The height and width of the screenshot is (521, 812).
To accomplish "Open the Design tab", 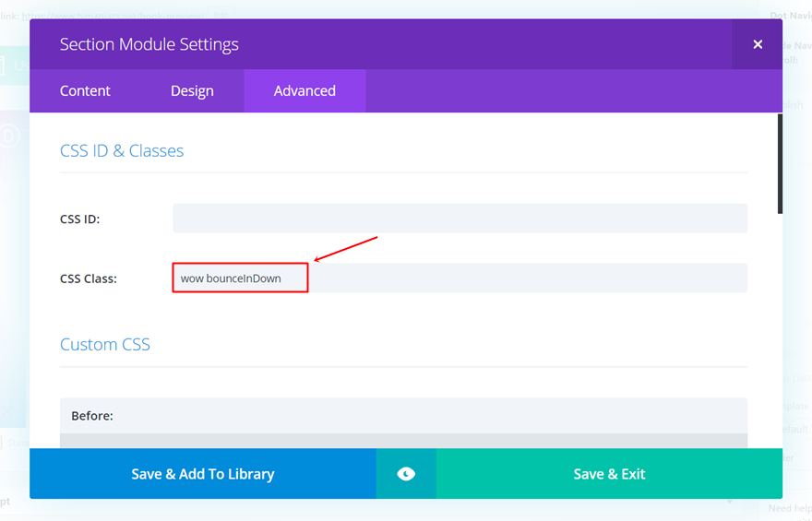I will click(x=192, y=90).
